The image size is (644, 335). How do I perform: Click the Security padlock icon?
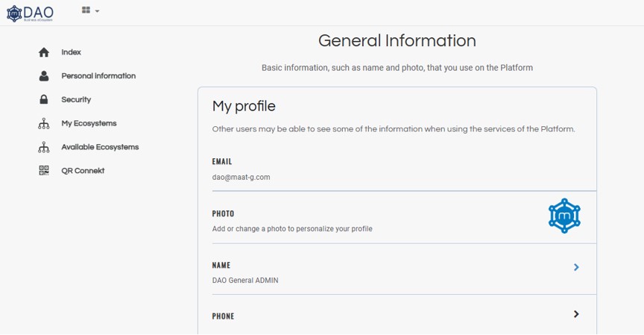click(x=44, y=99)
